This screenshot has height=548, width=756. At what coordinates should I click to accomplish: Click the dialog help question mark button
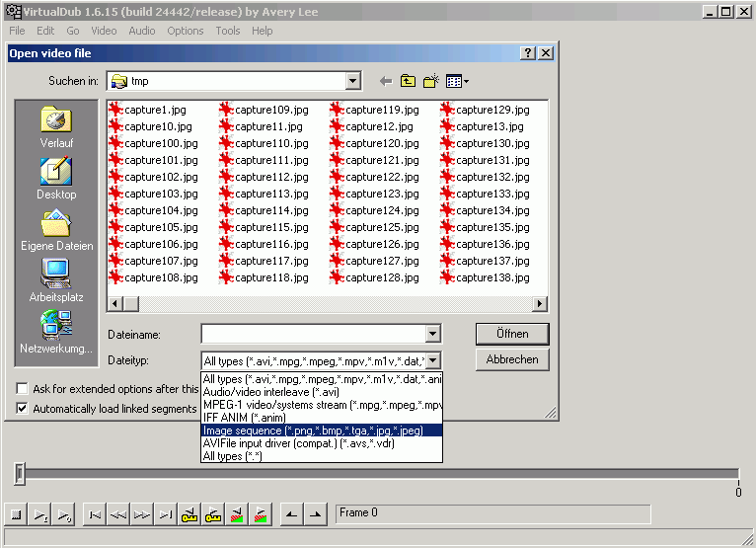(x=528, y=53)
